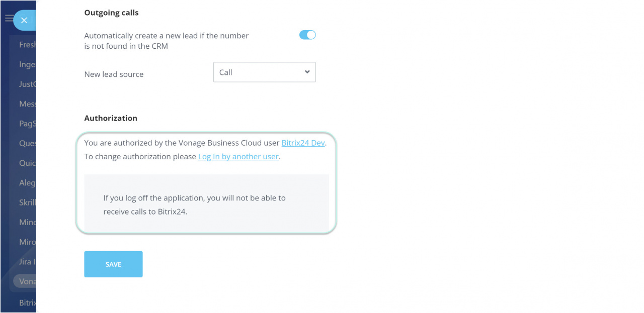644x313 pixels.
Task: Open the Aleg… sidebar item
Action: pyautogui.click(x=27, y=183)
